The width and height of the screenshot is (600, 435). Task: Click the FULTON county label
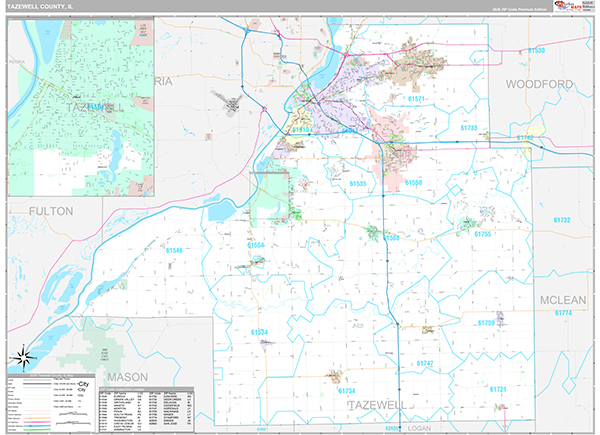pyautogui.click(x=51, y=211)
